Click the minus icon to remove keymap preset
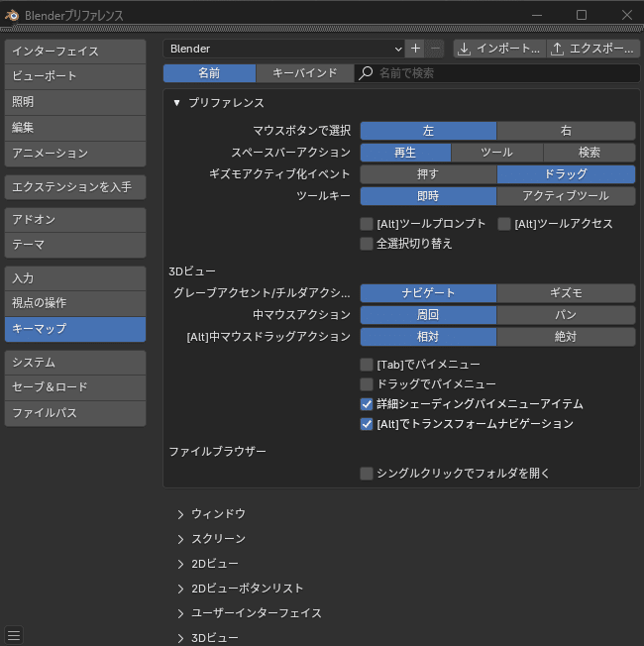This screenshot has height=646, width=644. 435,48
